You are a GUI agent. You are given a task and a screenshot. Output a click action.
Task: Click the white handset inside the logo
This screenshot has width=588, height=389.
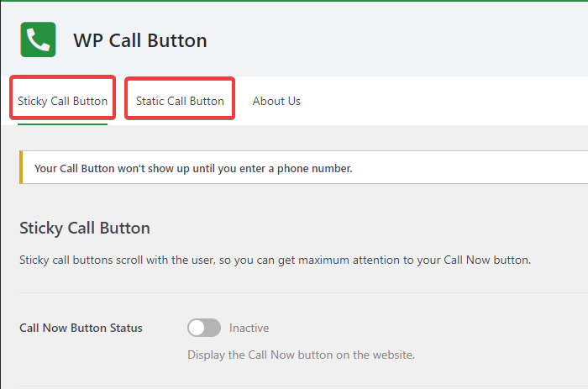(38, 39)
